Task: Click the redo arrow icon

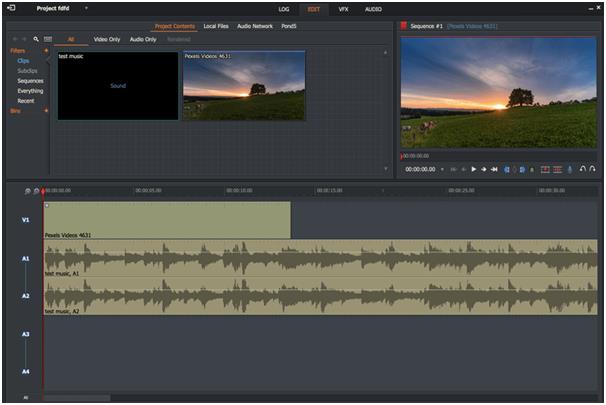Action: [592, 168]
